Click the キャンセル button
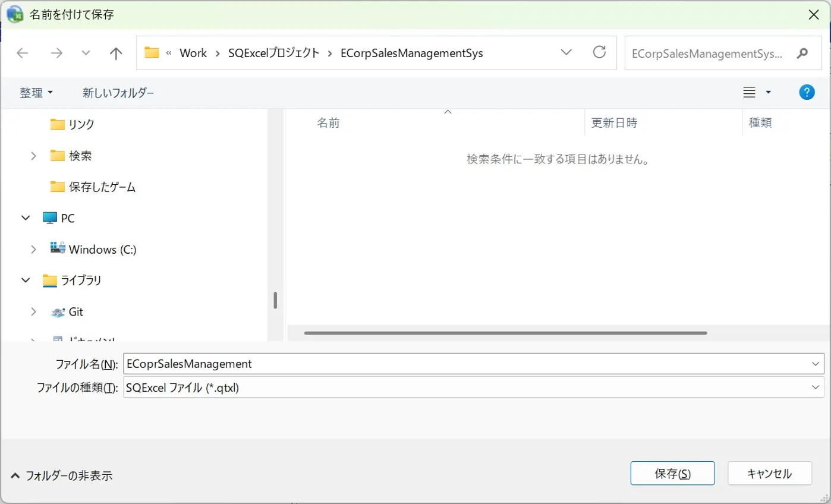This screenshot has width=831, height=504. point(769,474)
